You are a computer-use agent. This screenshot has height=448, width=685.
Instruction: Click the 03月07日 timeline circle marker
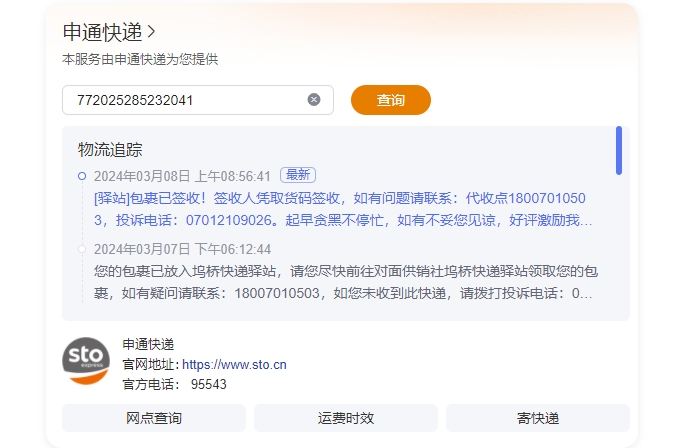[82, 249]
